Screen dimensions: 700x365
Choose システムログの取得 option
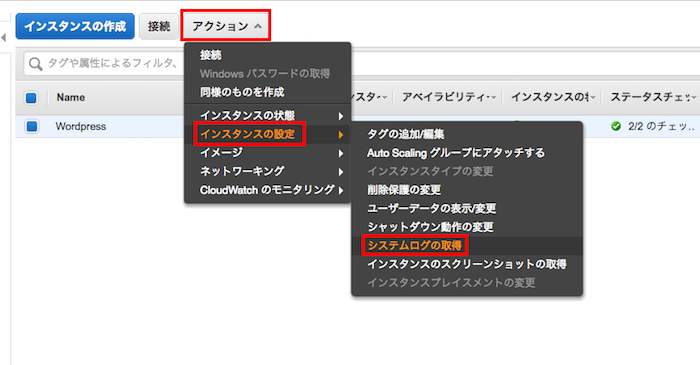[x=467, y=245]
